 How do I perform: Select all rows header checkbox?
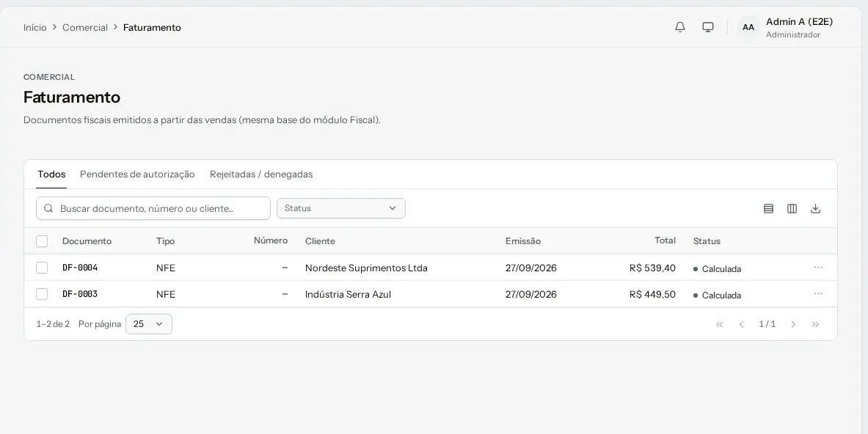42,241
